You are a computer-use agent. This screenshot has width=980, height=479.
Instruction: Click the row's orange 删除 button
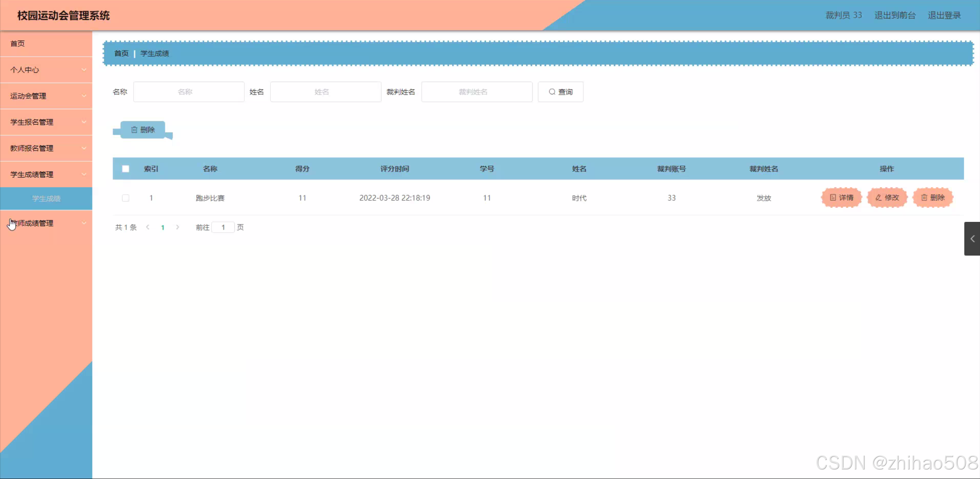933,198
